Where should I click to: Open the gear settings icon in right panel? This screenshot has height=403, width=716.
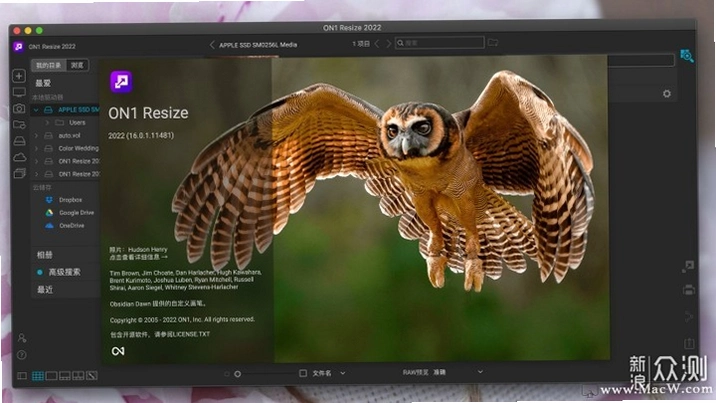click(x=667, y=94)
